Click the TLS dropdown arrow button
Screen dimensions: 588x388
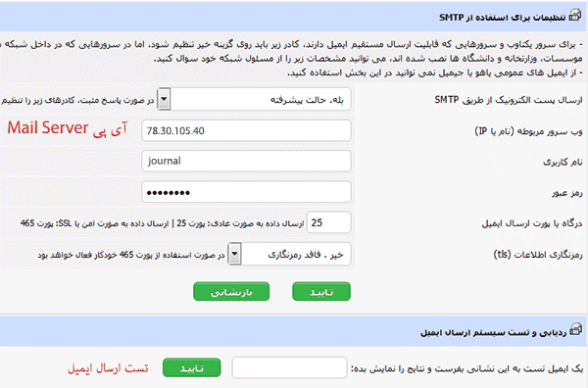coord(235,254)
